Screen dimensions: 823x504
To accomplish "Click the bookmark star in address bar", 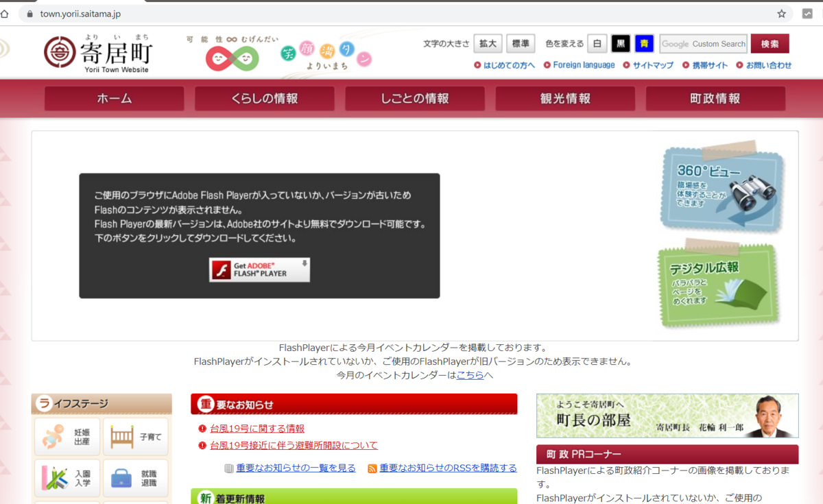I will tap(781, 14).
